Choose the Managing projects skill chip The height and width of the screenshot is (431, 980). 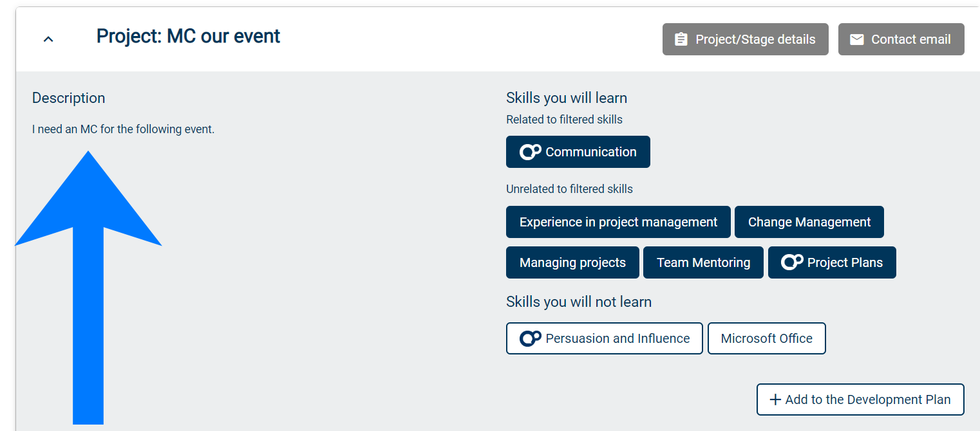(x=572, y=262)
